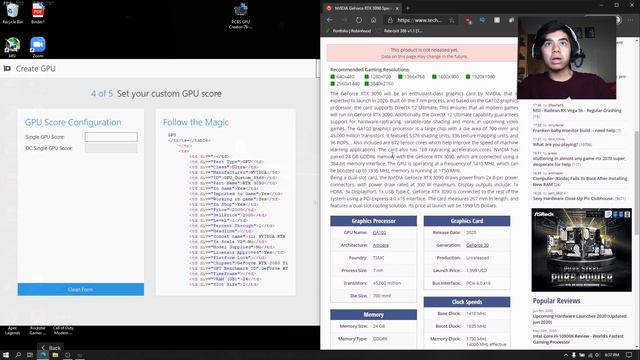Click the red browser extension icon
The height and width of the screenshot is (360, 640).
[x=468, y=20]
